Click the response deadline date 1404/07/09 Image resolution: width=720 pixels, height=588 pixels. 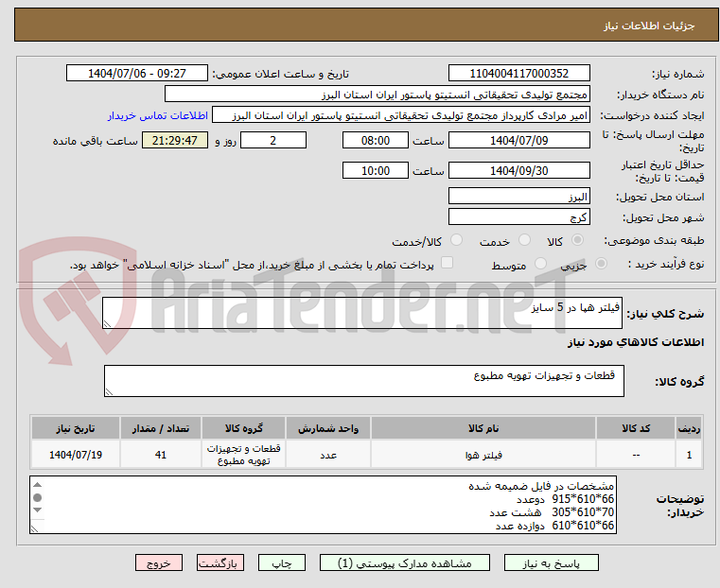click(518, 140)
